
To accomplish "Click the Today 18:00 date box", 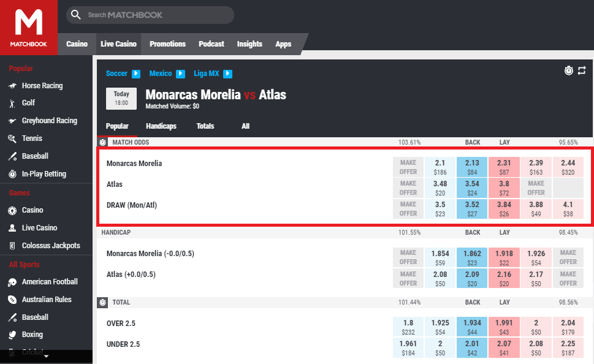I will point(121,99).
